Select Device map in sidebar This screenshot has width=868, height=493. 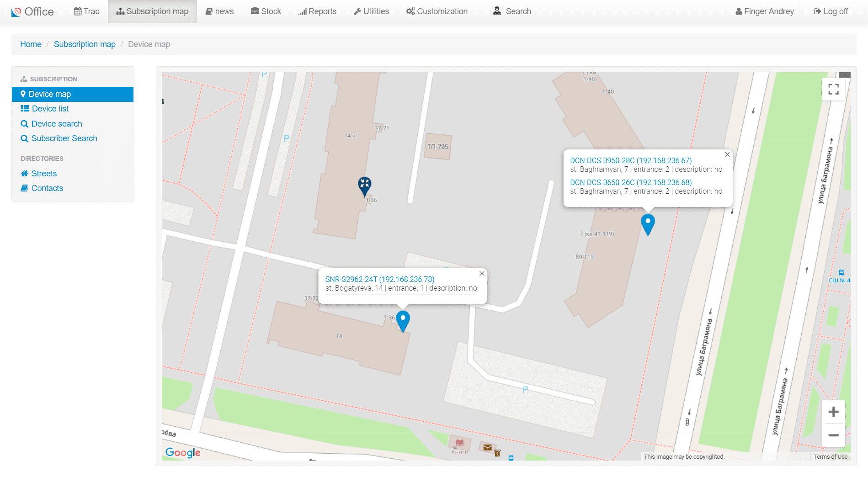(73, 94)
